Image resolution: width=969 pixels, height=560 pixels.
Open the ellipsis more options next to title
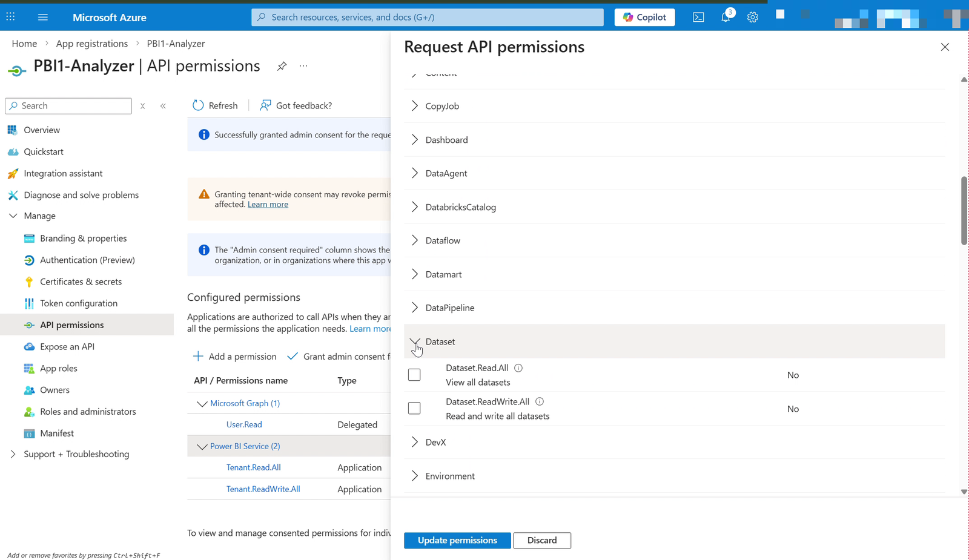[x=303, y=66]
